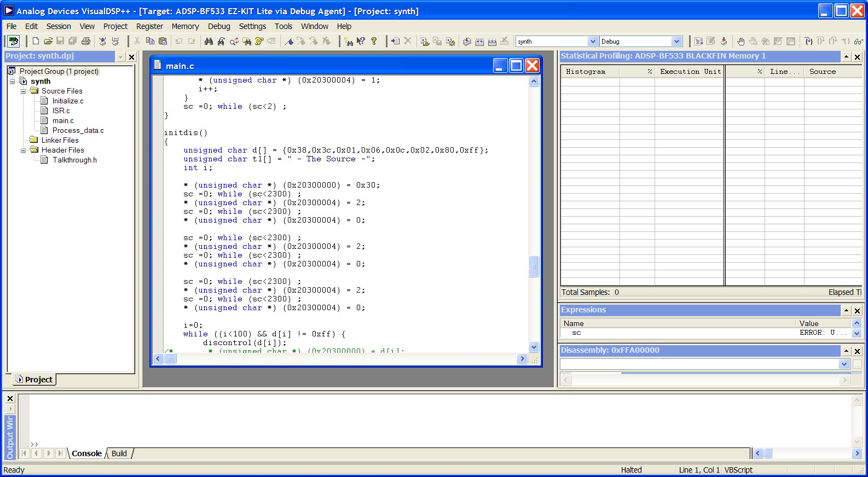Image resolution: width=868 pixels, height=477 pixels.
Task: Open the Debug configuration dropdown
Action: [677, 42]
